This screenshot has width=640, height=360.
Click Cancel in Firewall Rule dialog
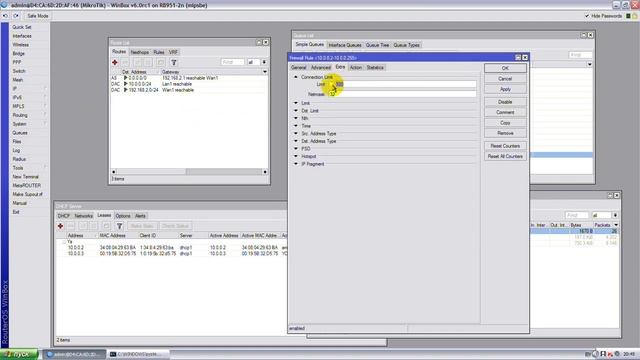tap(505, 78)
